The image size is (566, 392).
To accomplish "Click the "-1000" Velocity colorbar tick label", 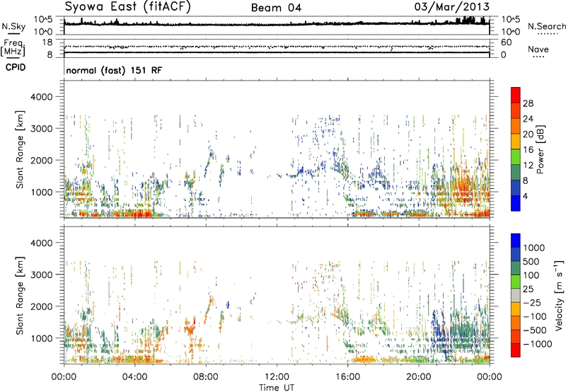I will click(x=537, y=344).
